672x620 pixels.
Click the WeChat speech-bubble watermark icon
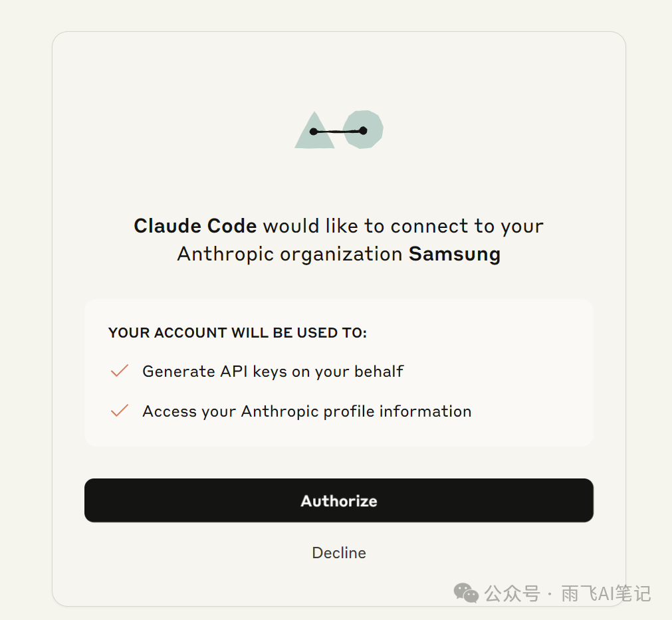(466, 593)
